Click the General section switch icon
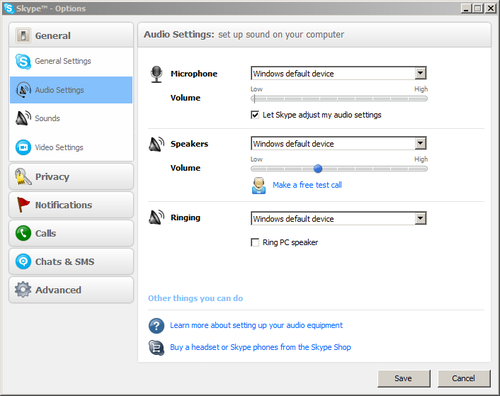Viewport: 500px width, 396px height. (23, 35)
